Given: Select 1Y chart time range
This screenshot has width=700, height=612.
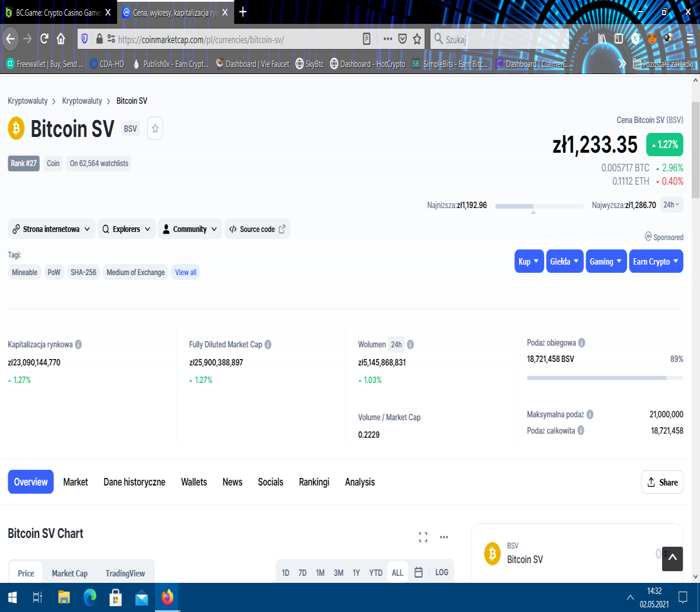Looking at the screenshot, I should click(x=356, y=573).
